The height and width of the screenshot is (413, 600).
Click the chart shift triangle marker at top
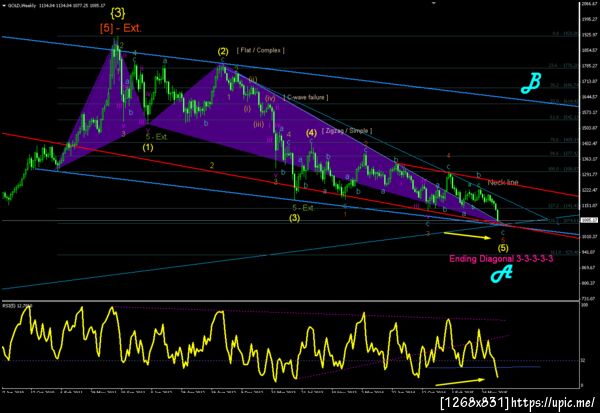(x=434, y=3)
